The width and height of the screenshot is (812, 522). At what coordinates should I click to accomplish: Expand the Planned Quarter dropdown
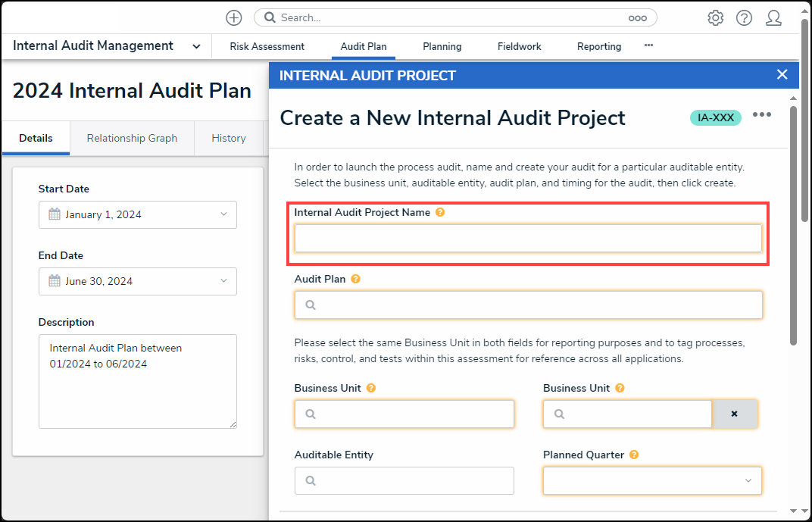[748, 481]
